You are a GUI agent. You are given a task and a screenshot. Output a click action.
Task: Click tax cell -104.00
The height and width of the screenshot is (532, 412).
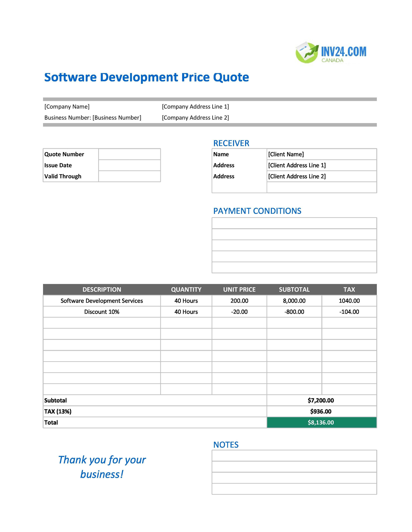[349, 312]
